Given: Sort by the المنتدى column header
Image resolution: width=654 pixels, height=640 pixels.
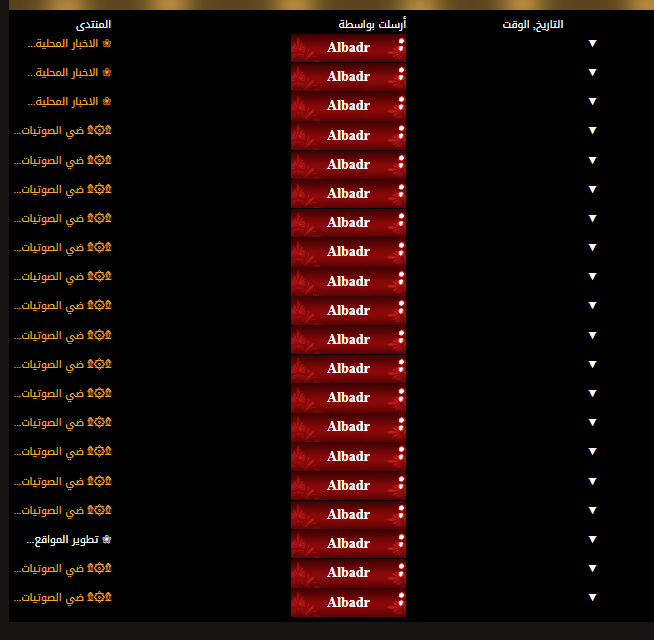Looking at the screenshot, I should (x=93, y=24).
